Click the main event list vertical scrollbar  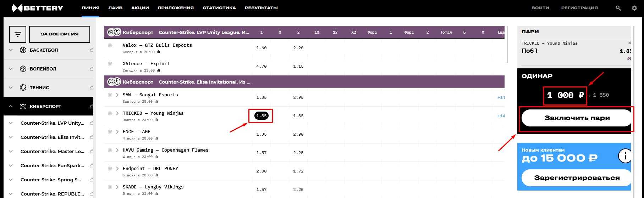507,44
